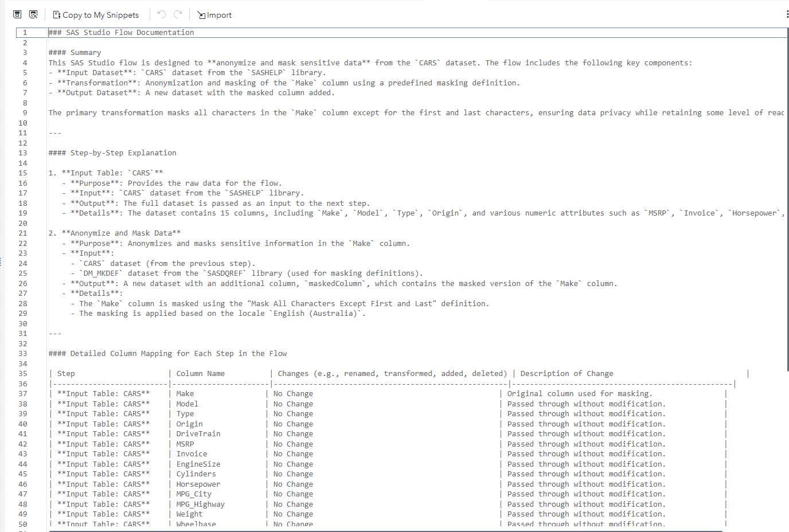The width and height of the screenshot is (789, 532).
Task: Click the '#### Detailed Column Mapping' heading line
Action: [x=167, y=354]
